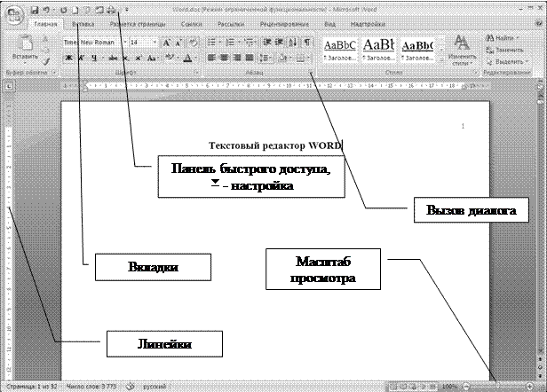Apply the text highlight color
This screenshot has width=547, height=392.
pyautogui.click(x=170, y=57)
